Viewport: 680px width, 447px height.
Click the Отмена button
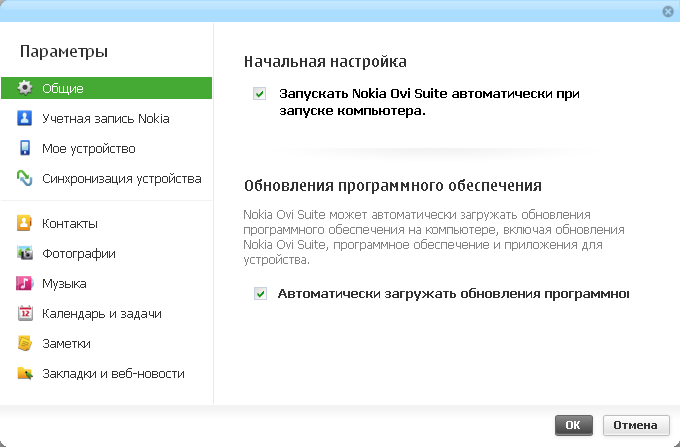pyautogui.click(x=636, y=425)
